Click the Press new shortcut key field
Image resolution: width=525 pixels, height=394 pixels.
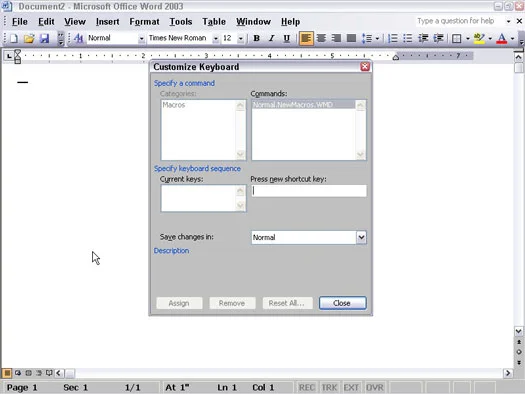309,191
